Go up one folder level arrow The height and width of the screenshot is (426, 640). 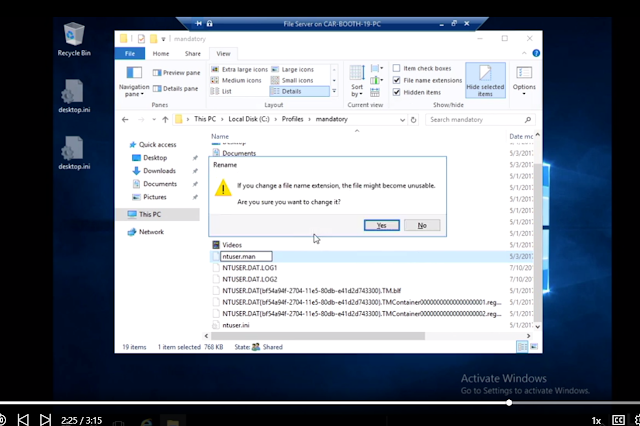pos(165,120)
